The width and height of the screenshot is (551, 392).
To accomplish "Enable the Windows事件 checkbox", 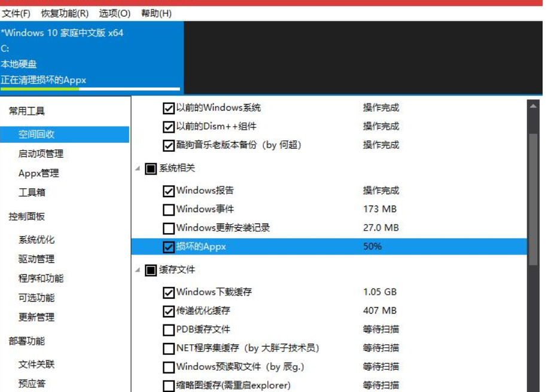I will click(169, 210).
